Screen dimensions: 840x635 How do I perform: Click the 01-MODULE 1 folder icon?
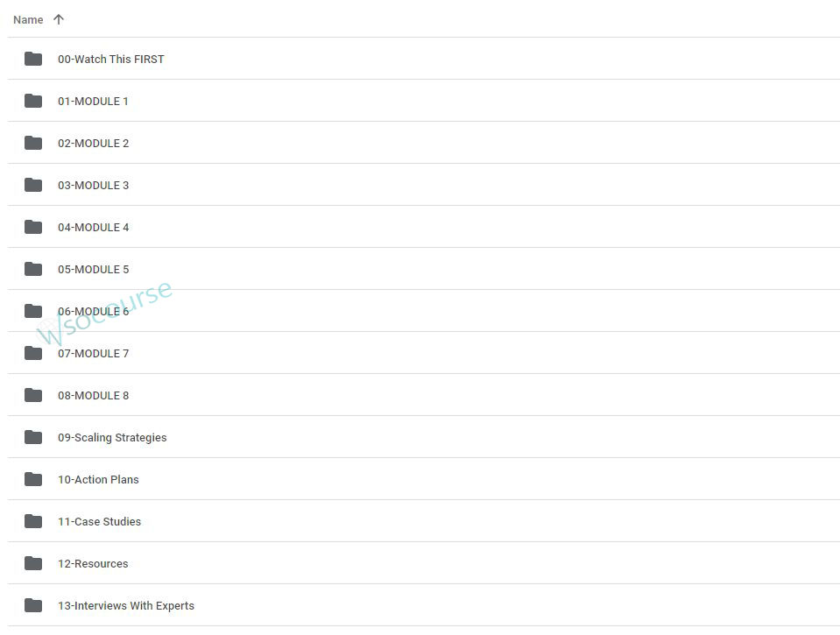click(x=33, y=101)
